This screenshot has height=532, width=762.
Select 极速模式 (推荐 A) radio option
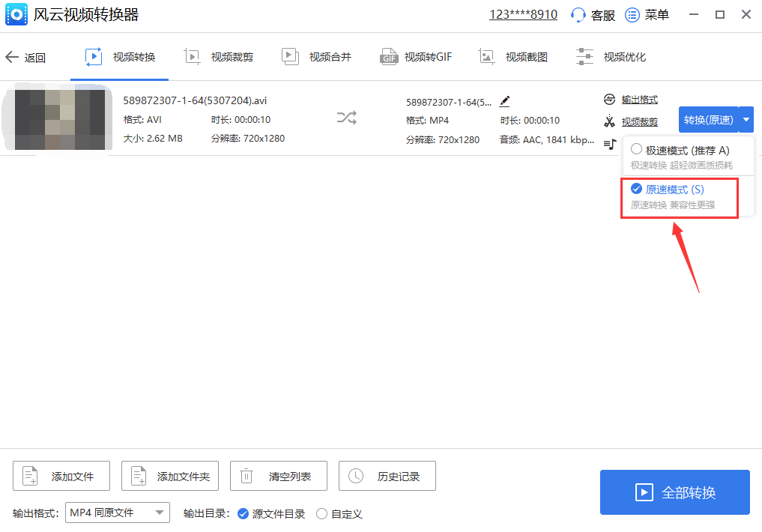(x=637, y=149)
